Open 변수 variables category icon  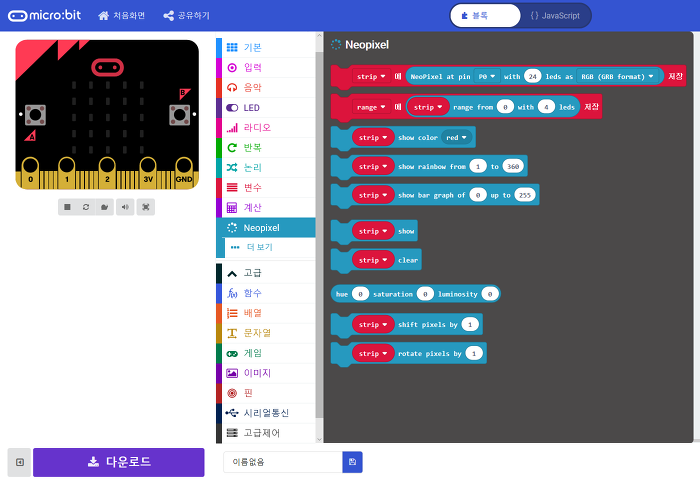coord(232,187)
